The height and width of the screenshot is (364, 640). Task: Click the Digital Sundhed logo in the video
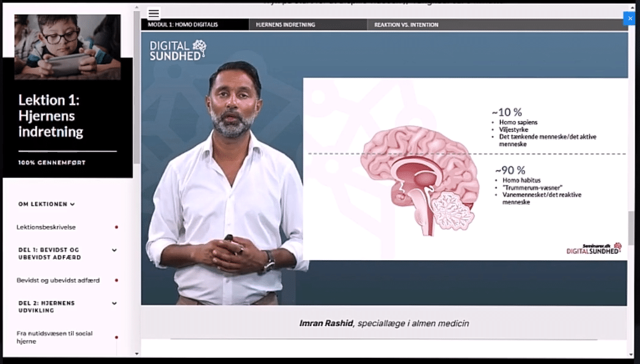(178, 50)
